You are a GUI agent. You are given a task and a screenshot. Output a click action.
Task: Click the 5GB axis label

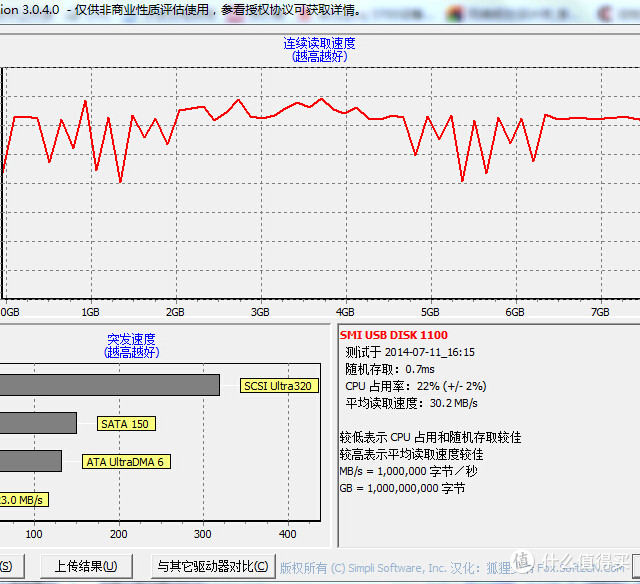430,312
